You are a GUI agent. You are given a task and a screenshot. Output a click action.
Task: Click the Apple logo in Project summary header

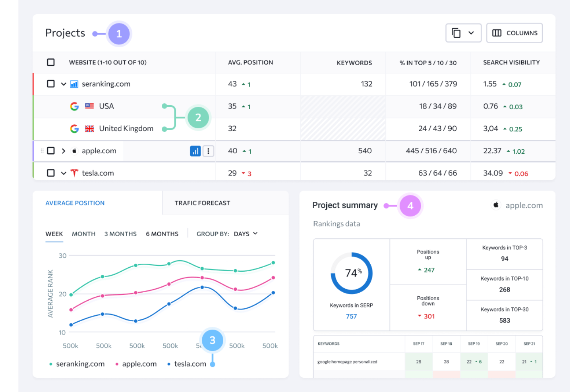point(496,205)
